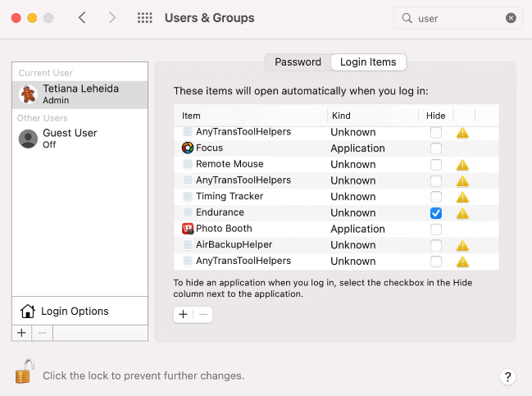Sort by the Item column header
Image resolution: width=532 pixels, height=396 pixels.
(x=251, y=116)
